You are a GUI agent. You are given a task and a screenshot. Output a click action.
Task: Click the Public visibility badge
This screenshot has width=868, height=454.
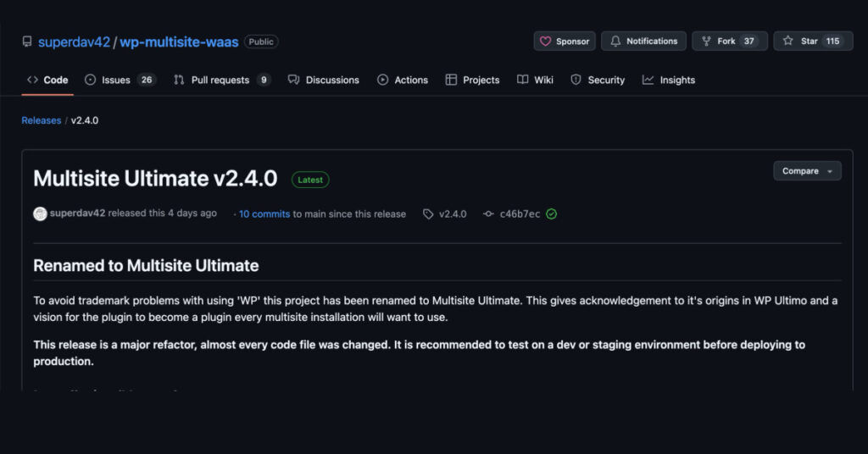click(x=261, y=42)
